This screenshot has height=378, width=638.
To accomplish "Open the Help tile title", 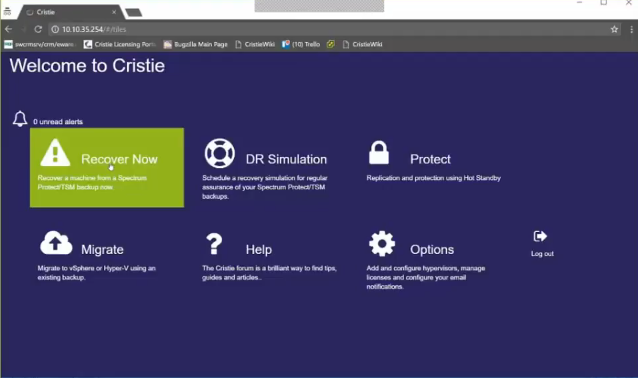I will [258, 249].
